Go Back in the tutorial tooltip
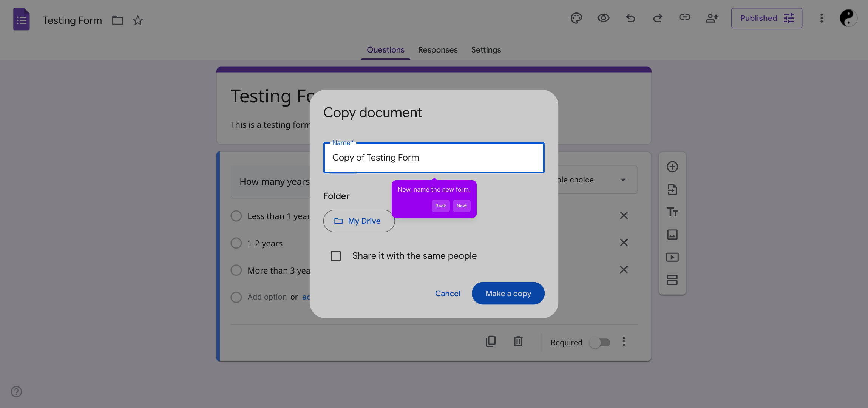This screenshot has height=408, width=868. pyautogui.click(x=440, y=206)
